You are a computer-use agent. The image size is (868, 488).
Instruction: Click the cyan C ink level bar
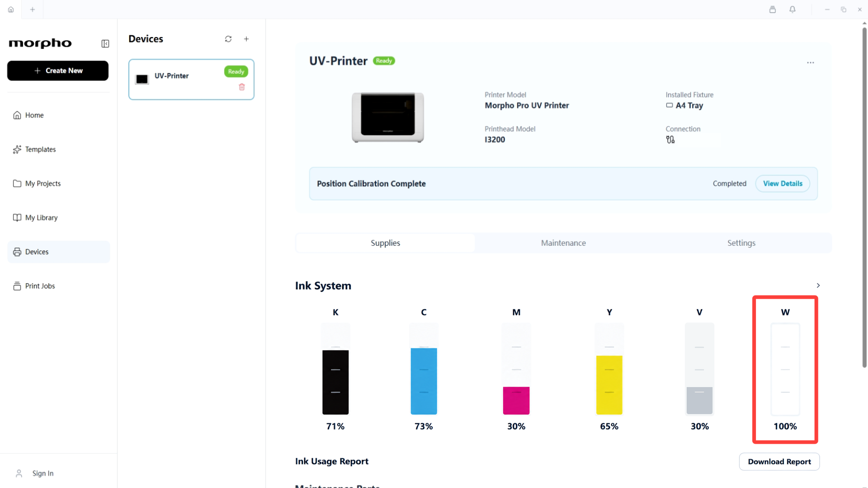[x=424, y=369]
